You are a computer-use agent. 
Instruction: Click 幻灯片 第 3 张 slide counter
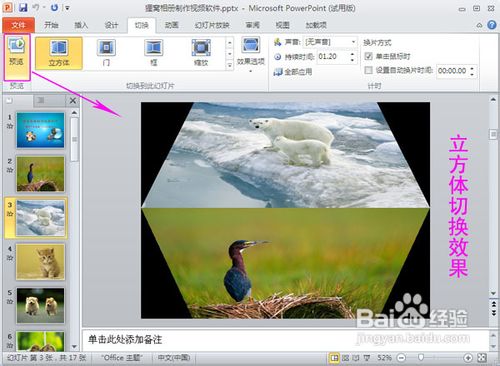(x=46, y=358)
